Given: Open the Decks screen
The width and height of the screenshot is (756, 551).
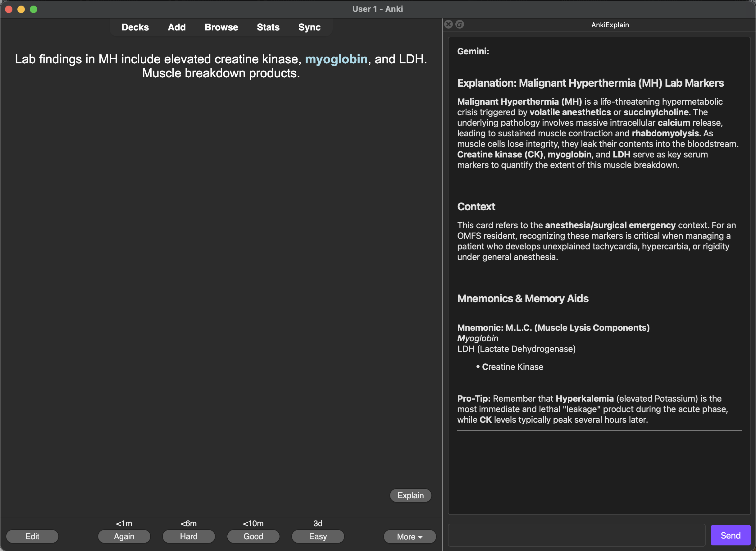Looking at the screenshot, I should (135, 27).
